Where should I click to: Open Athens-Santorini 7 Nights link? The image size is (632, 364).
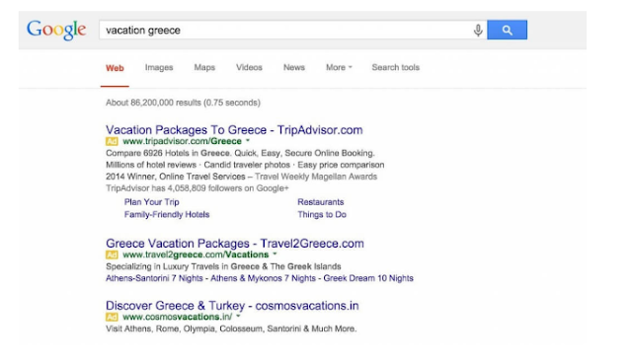click(154, 278)
